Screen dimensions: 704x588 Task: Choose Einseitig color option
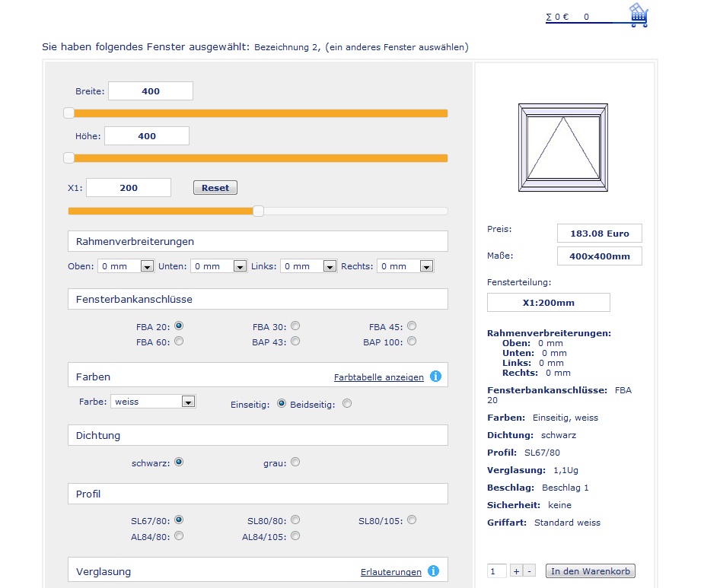click(x=282, y=403)
